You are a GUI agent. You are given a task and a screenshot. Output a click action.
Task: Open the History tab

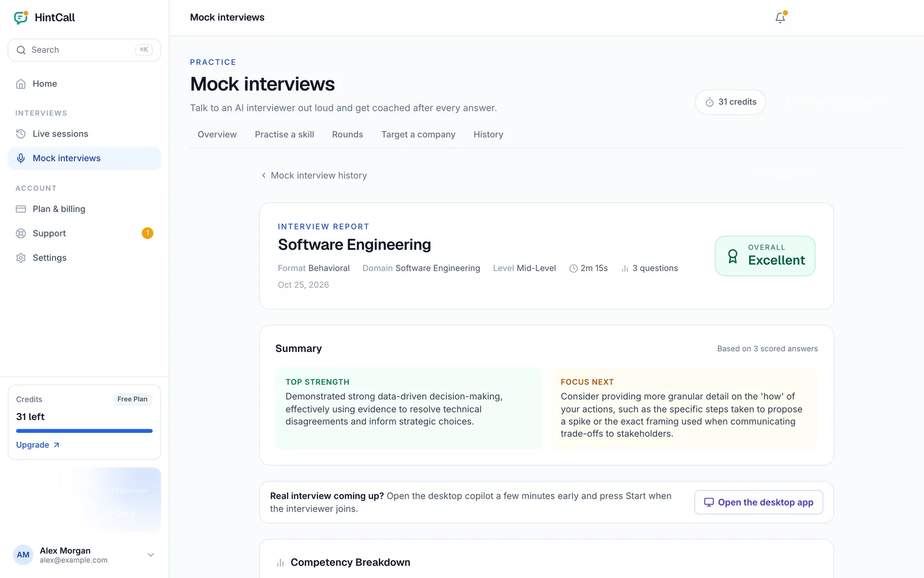489,135
